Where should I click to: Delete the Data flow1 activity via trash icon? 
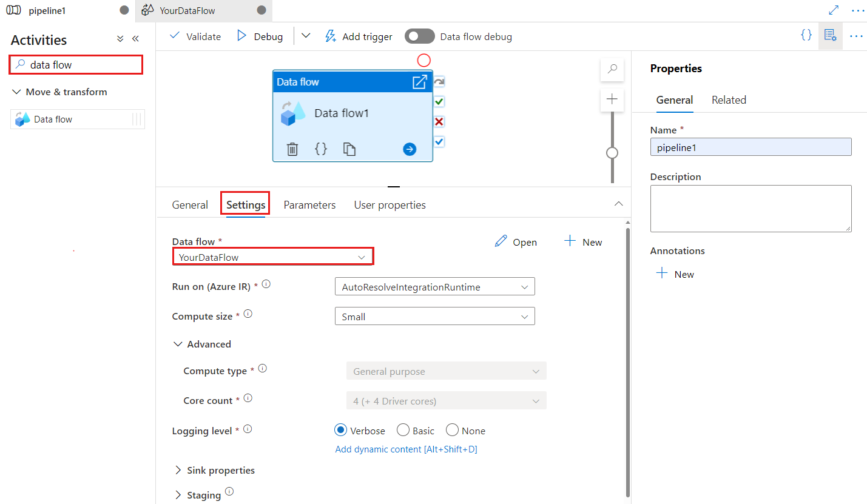coord(292,149)
